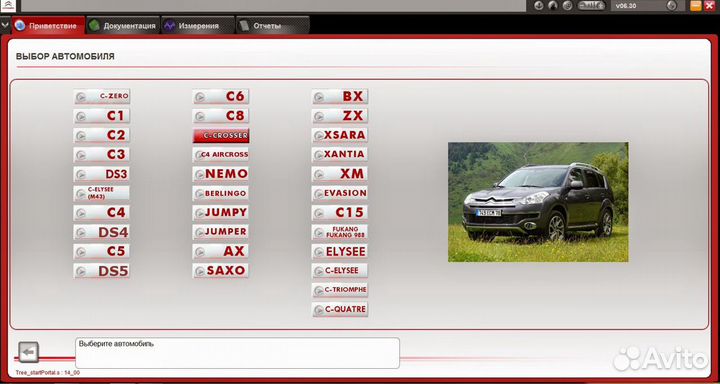
Task: Select the C6 vehicle
Action: [x=221, y=96]
